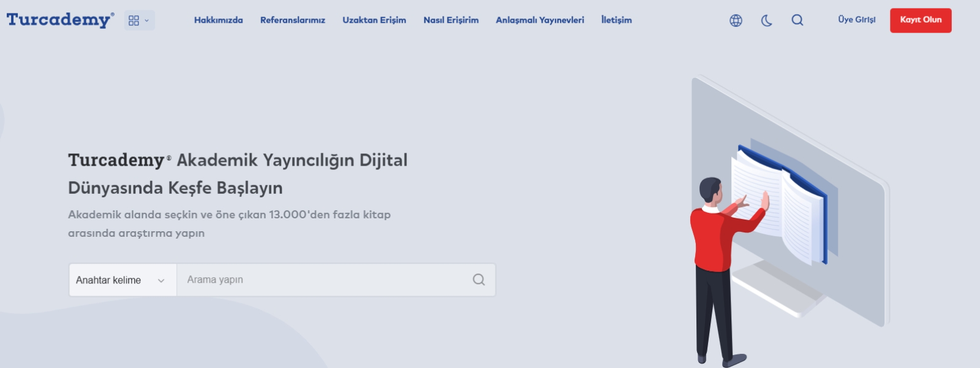This screenshot has height=368, width=980.
Task: Open the grid apps menu dropdown
Action: tap(139, 20)
